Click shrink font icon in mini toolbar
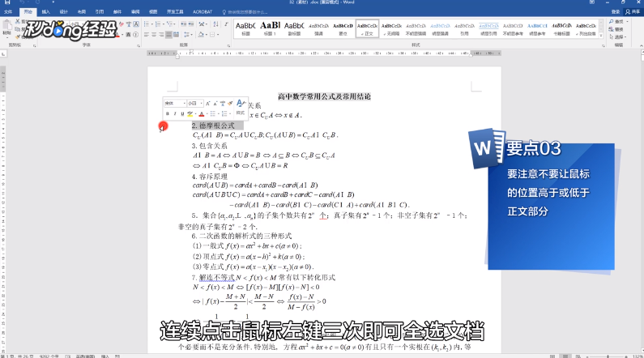Viewport: 644px width, 358px height. point(215,104)
